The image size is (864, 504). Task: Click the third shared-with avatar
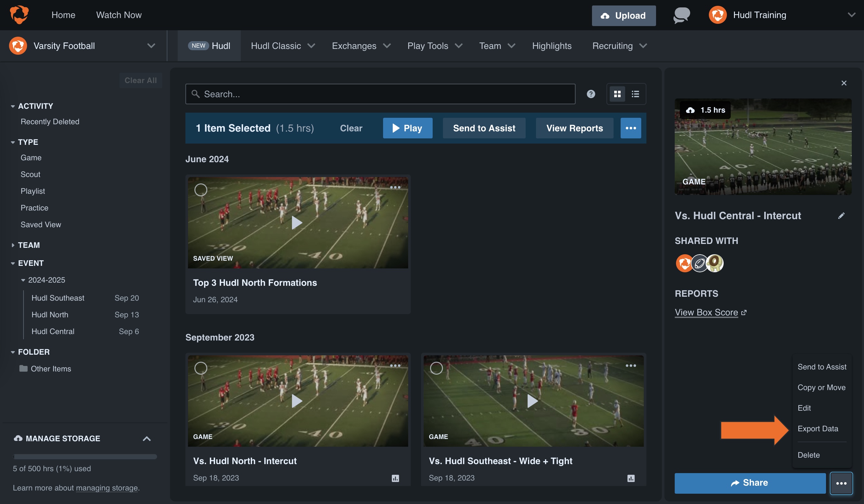pos(715,263)
